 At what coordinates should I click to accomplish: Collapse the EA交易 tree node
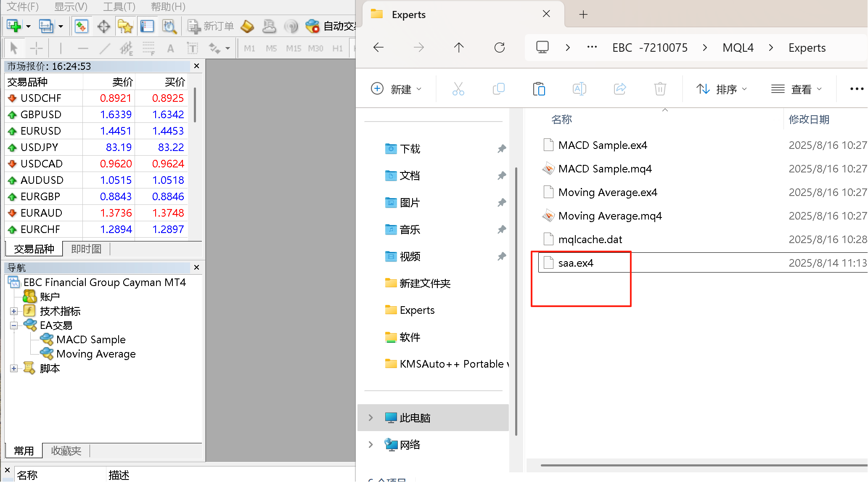[x=14, y=326]
